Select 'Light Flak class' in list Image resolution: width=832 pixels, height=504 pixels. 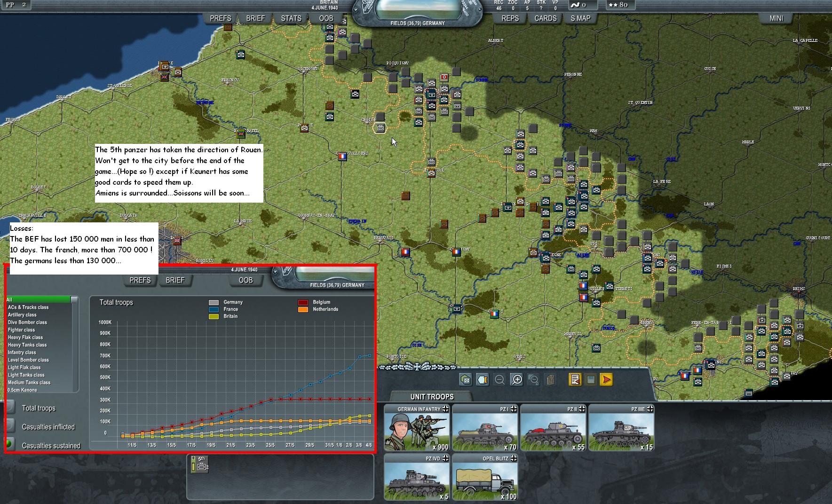pyautogui.click(x=39, y=367)
